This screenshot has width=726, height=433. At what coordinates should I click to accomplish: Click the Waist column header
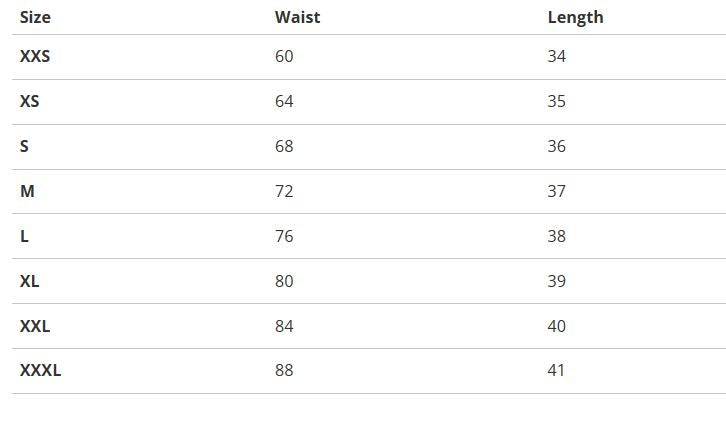(x=297, y=17)
